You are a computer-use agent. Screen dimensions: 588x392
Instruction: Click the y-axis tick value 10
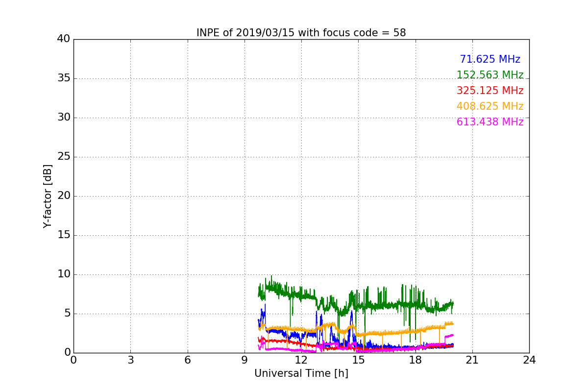pos(64,274)
